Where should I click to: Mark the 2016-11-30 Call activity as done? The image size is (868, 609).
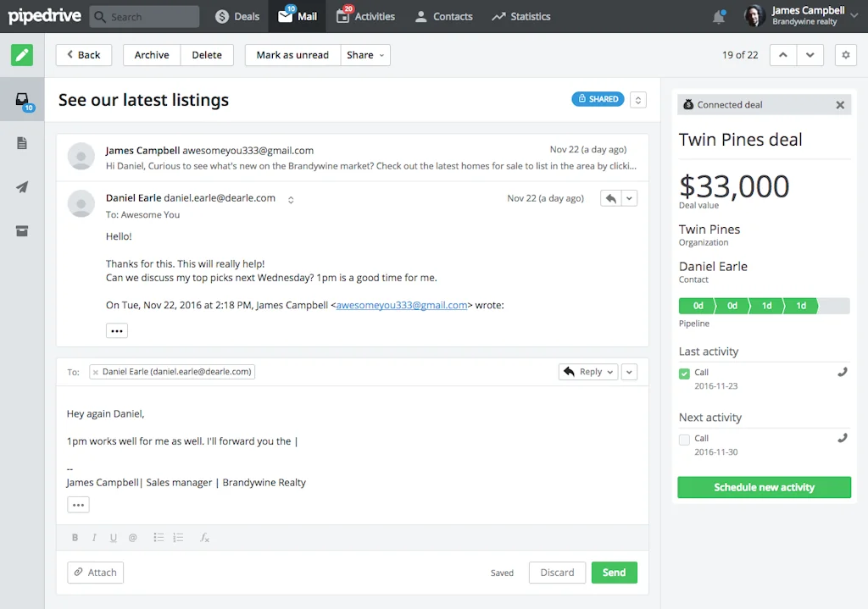[683, 438]
